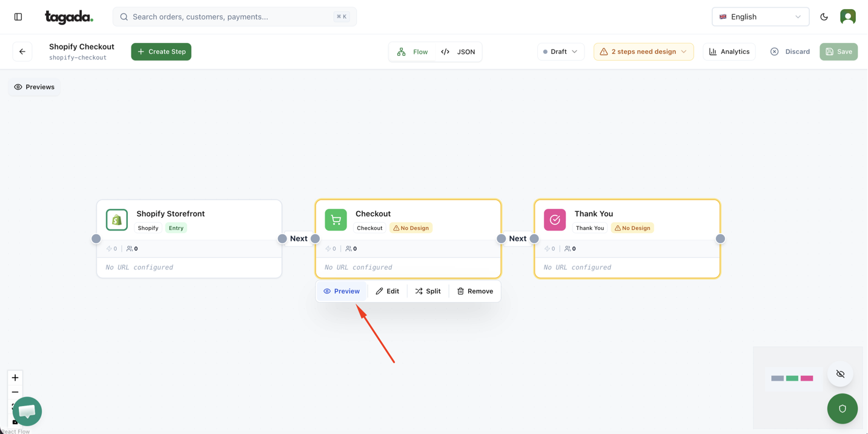868x434 pixels.
Task: Open the chat support bubble
Action: [x=27, y=412]
